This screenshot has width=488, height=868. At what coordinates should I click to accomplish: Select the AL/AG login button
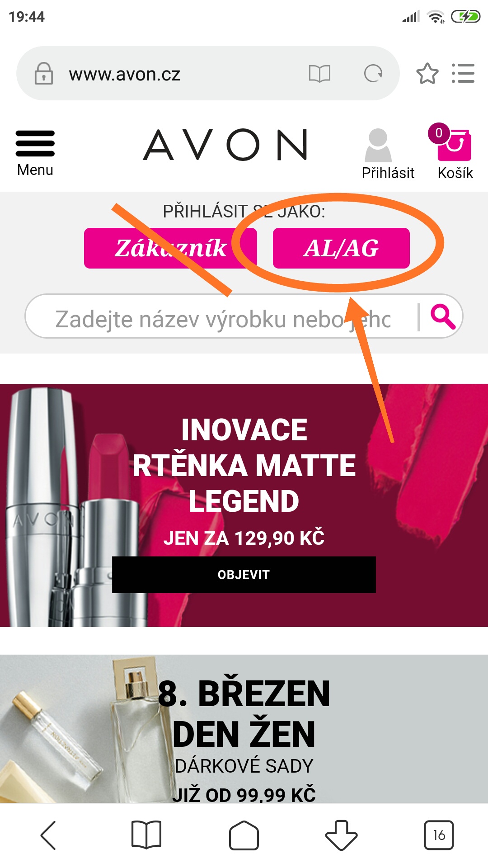341,248
